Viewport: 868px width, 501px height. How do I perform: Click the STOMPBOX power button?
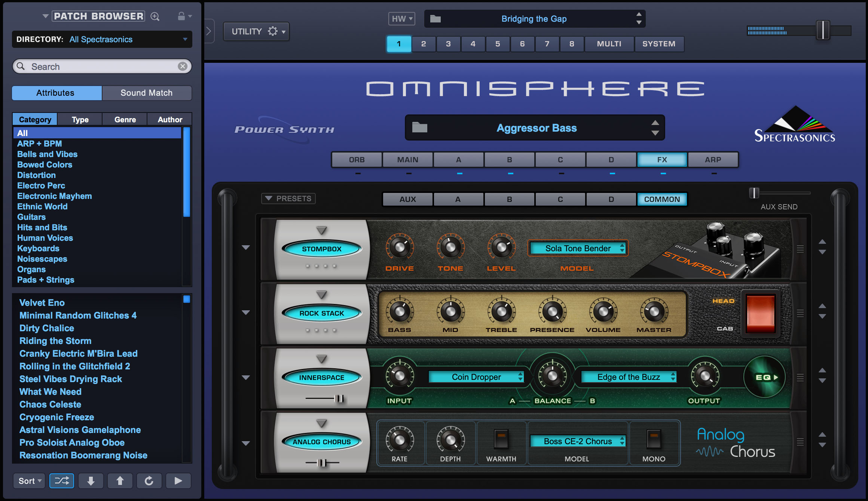[321, 249]
